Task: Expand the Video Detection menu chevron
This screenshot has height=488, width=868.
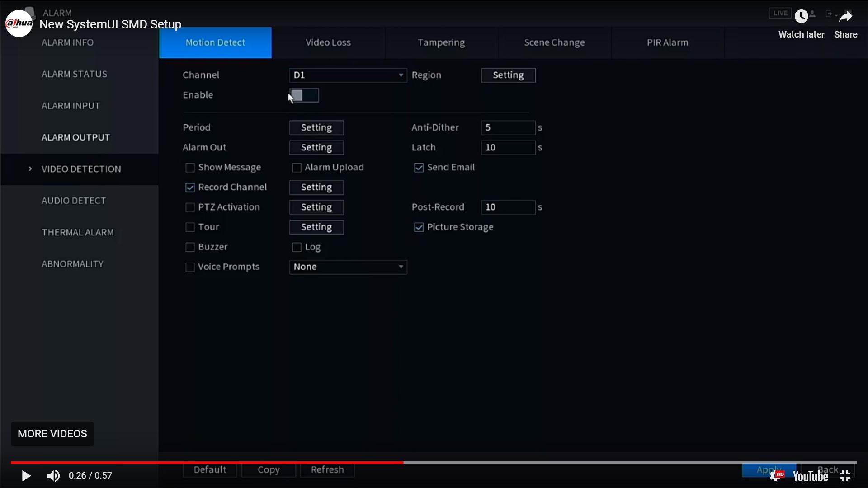Action: click(30, 169)
